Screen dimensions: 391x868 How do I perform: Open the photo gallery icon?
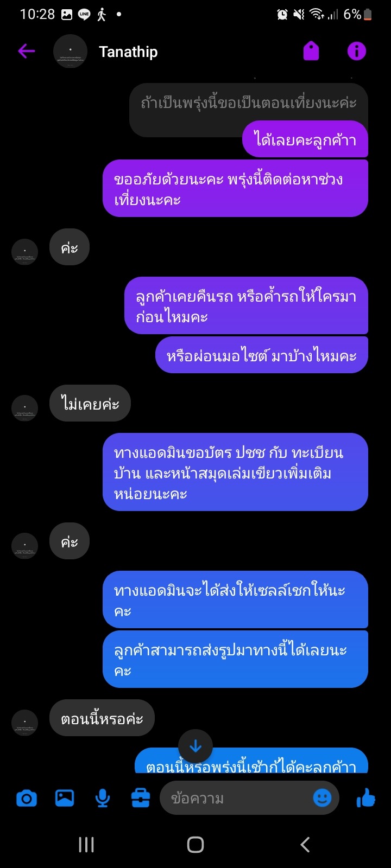(65, 798)
